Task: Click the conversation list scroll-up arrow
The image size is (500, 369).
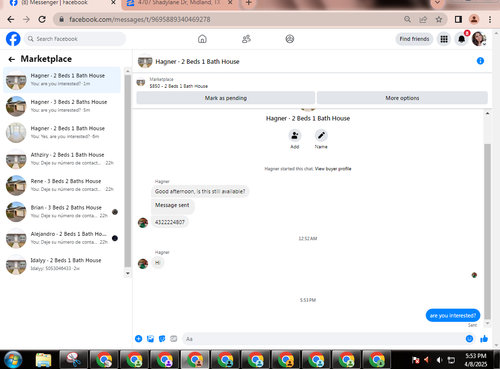Action: click(127, 71)
